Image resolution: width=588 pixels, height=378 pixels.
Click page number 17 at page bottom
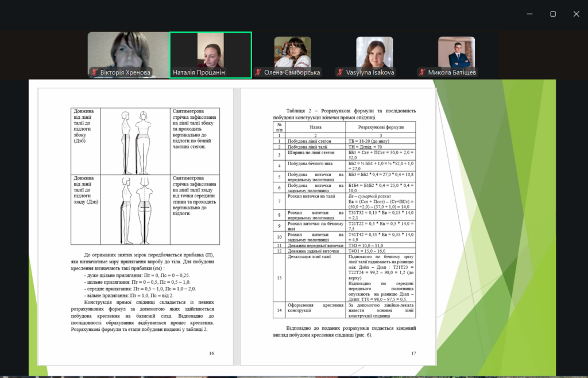(413, 353)
